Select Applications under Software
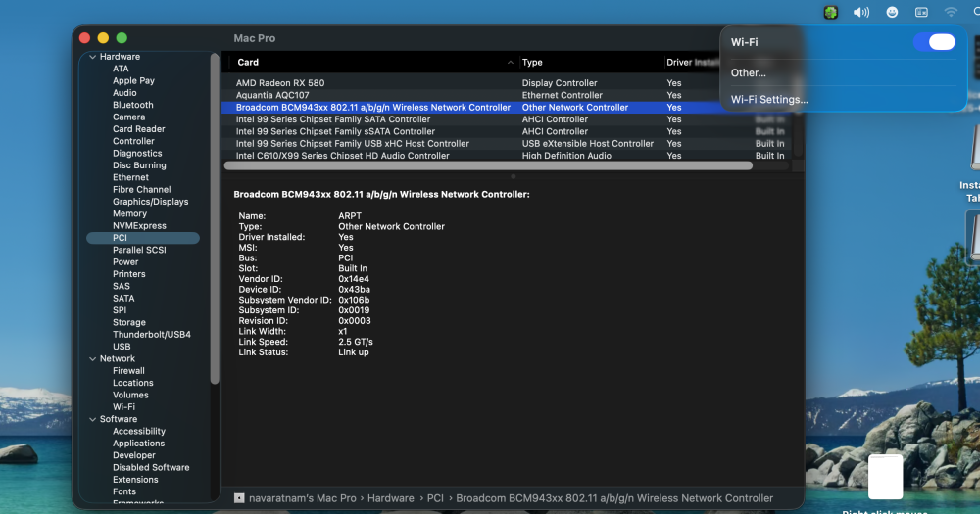980x514 pixels. pos(138,444)
